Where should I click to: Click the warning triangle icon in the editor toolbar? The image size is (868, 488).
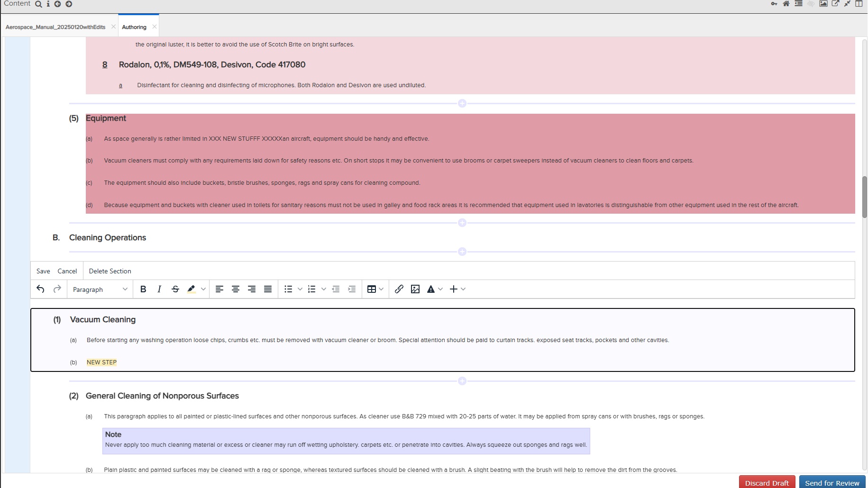[431, 289]
